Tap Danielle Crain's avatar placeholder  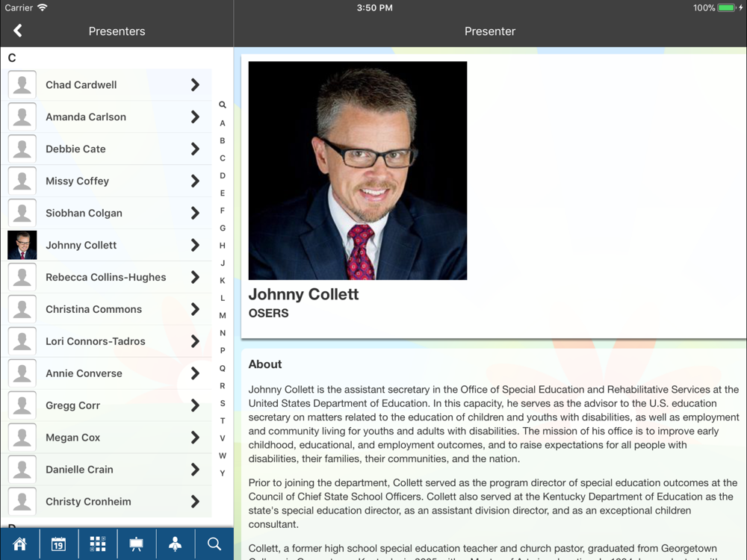click(22, 470)
